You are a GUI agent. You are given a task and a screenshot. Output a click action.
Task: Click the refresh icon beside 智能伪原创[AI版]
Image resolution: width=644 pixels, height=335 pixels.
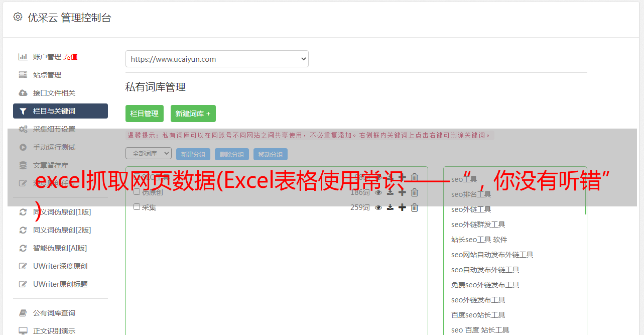pos(23,248)
